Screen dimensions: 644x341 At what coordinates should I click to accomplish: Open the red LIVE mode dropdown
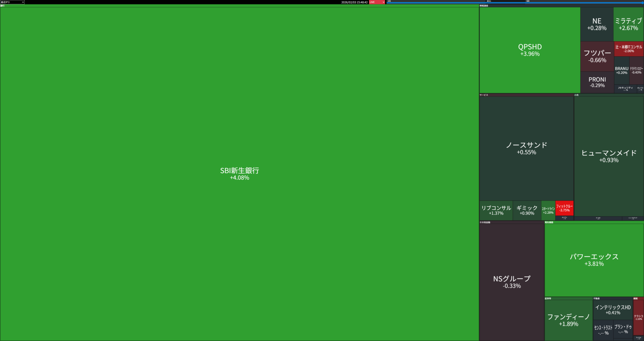(x=377, y=2)
